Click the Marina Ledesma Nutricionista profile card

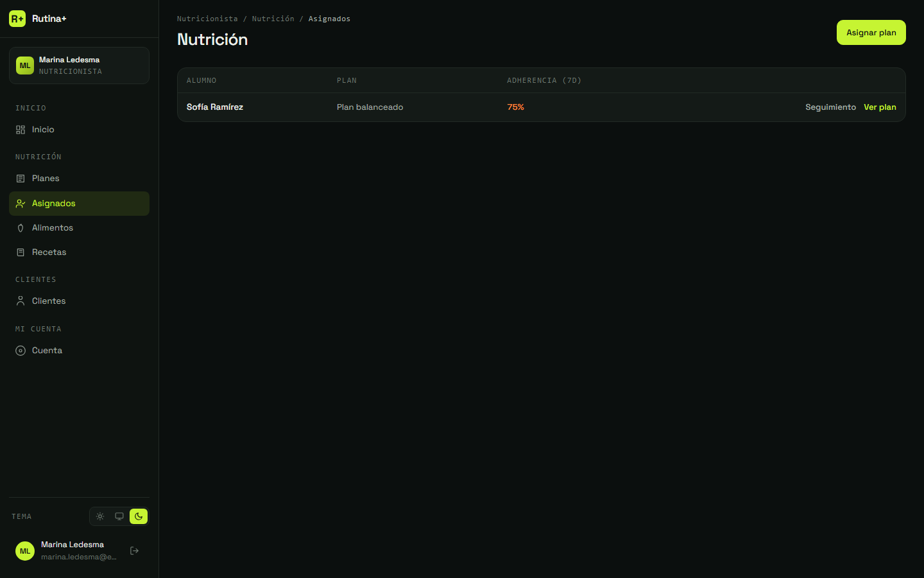(79, 66)
